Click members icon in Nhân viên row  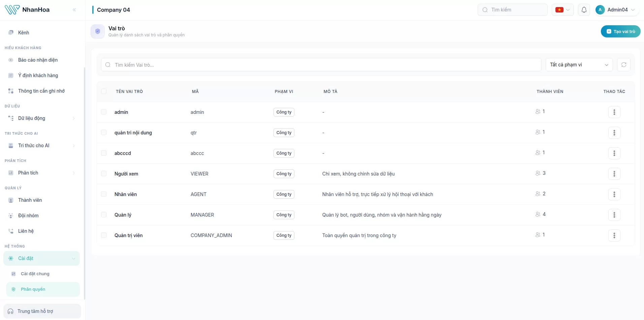(538, 194)
